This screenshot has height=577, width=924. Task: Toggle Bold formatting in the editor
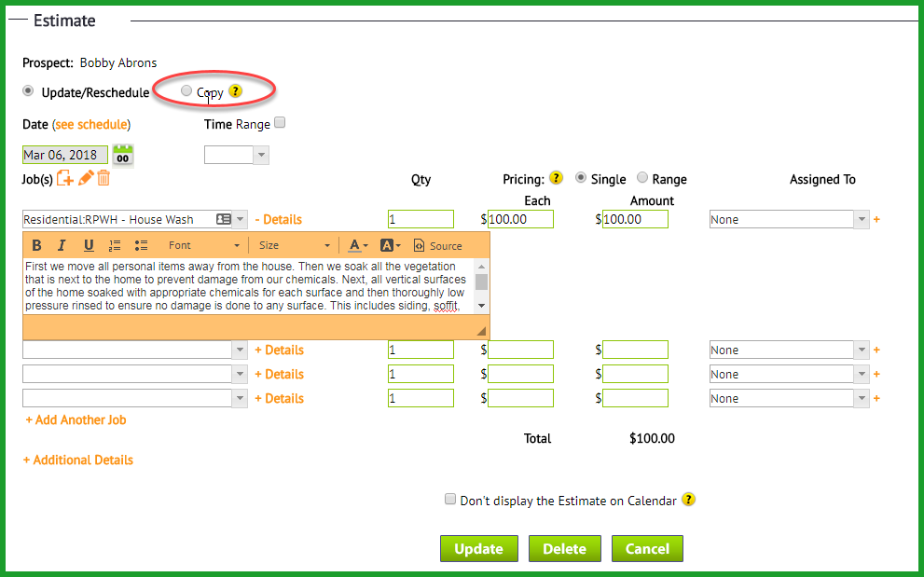pos(36,245)
